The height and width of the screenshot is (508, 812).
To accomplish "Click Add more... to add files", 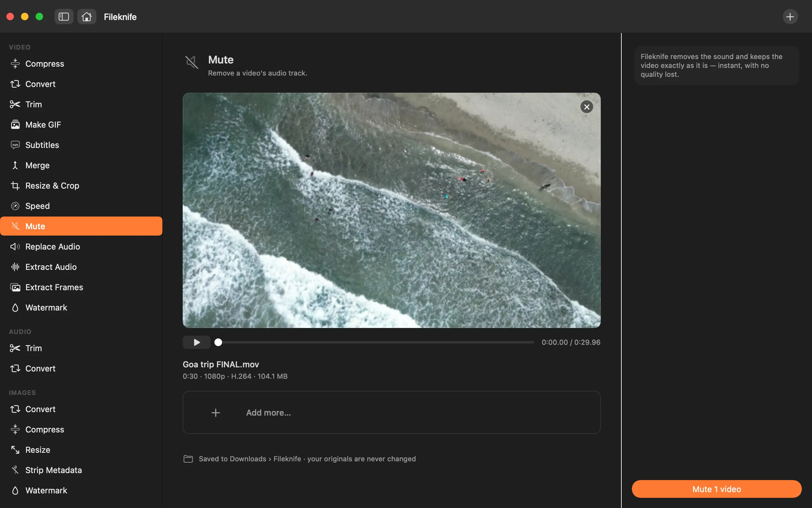I will [392, 412].
